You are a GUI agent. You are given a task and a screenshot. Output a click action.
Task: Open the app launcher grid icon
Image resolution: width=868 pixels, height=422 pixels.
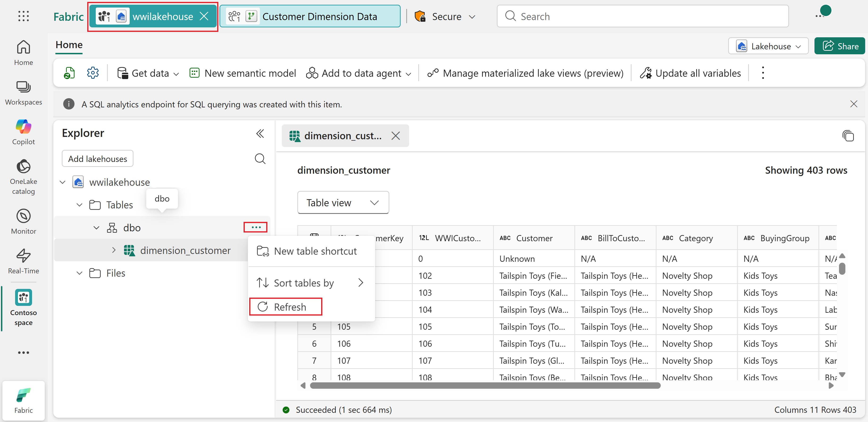[23, 16]
